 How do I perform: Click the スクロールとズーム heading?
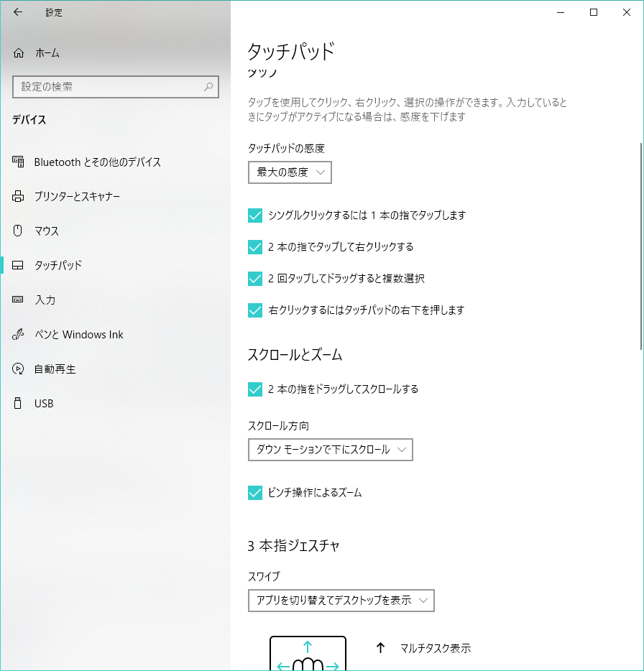click(x=295, y=355)
